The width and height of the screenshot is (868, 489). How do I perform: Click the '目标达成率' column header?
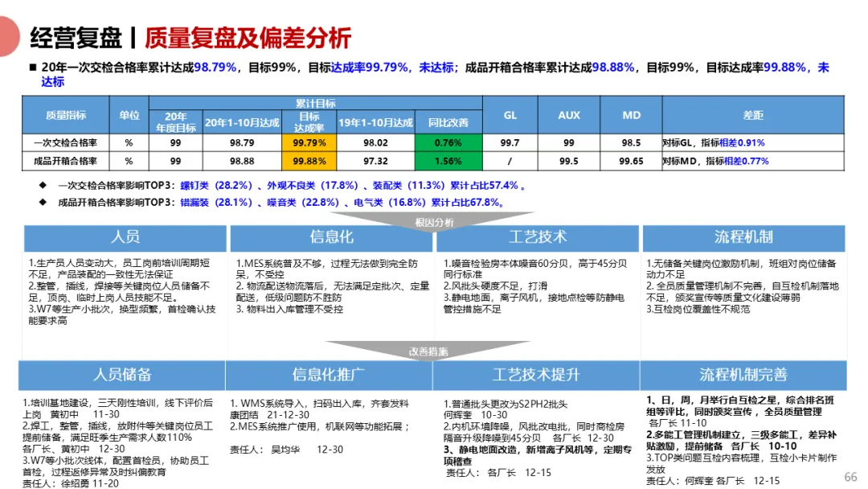pos(309,121)
